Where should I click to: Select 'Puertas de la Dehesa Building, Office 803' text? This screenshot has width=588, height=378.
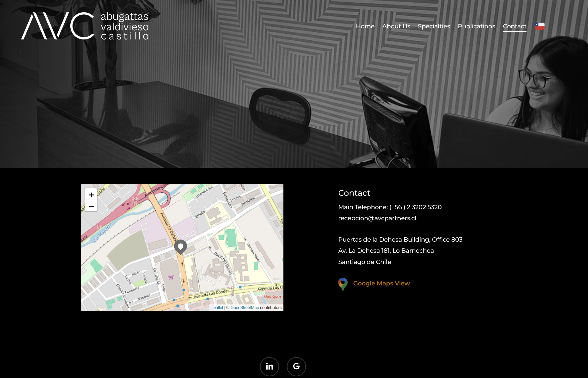tap(400, 239)
